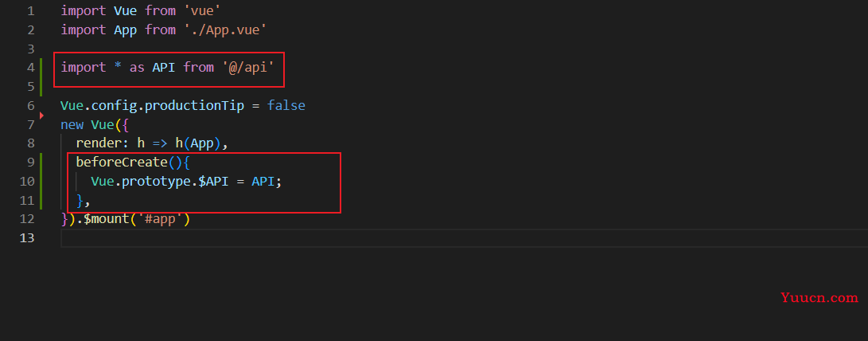This screenshot has width=868, height=341.
Task: Place cursor on empty line 13
Action: [464, 238]
